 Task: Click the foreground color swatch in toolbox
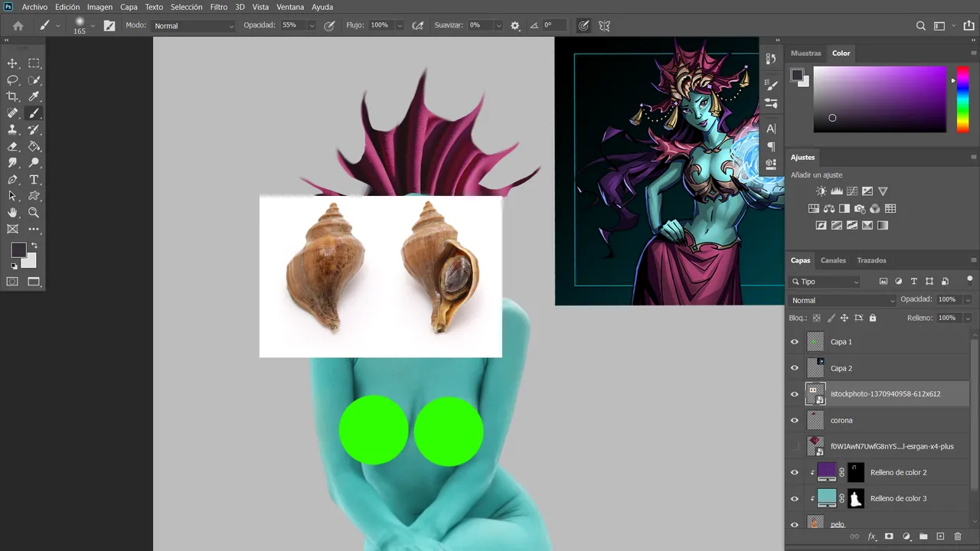(x=18, y=250)
